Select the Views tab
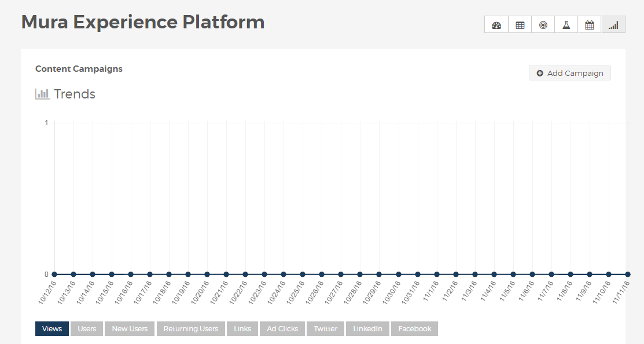Image resolution: width=644 pixels, height=344 pixels. coord(51,329)
